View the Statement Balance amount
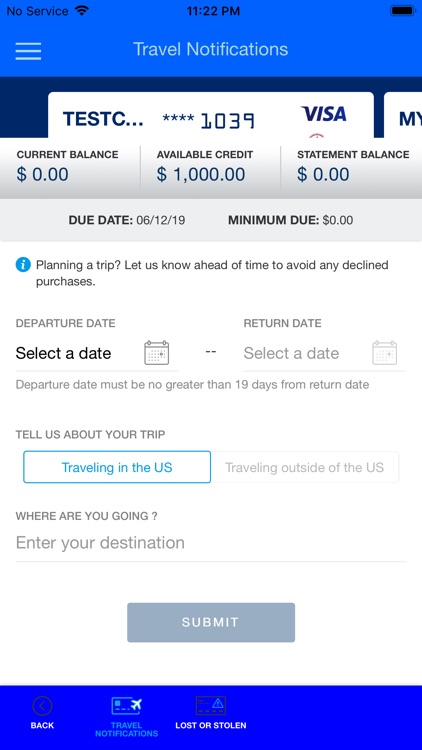Viewport: 422px width, 750px height. click(x=323, y=175)
